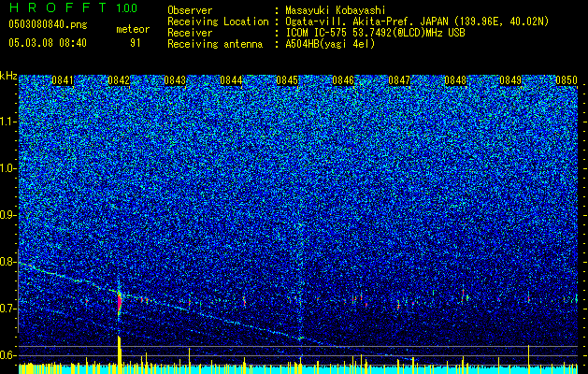Click the 0847 time marker
Screen dimensions: 588x374
(399, 80)
